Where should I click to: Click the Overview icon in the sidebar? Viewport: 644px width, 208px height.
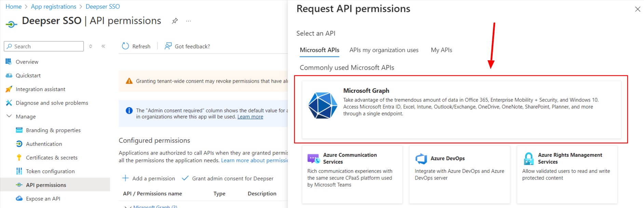coord(9,62)
